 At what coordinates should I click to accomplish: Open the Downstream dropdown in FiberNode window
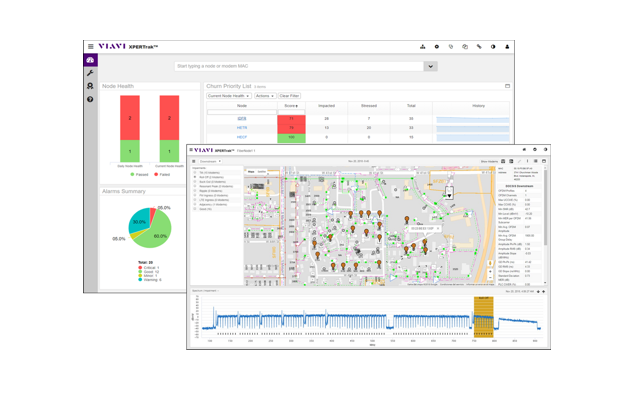210,161
